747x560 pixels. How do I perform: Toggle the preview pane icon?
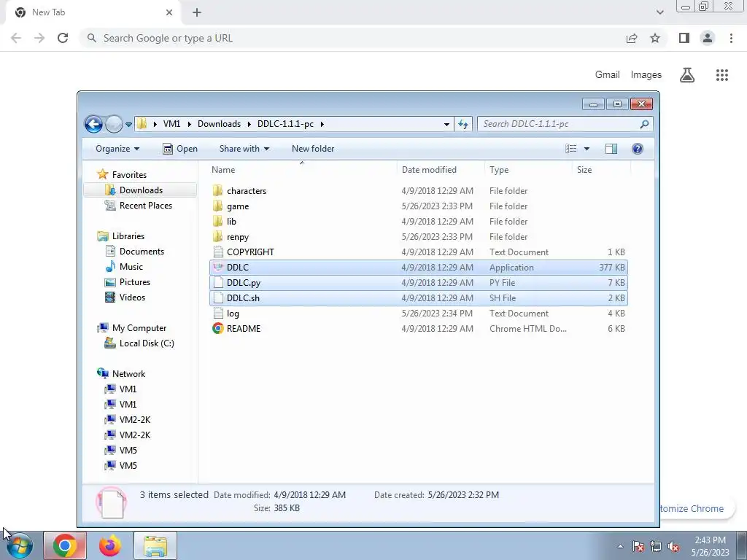pyautogui.click(x=611, y=149)
